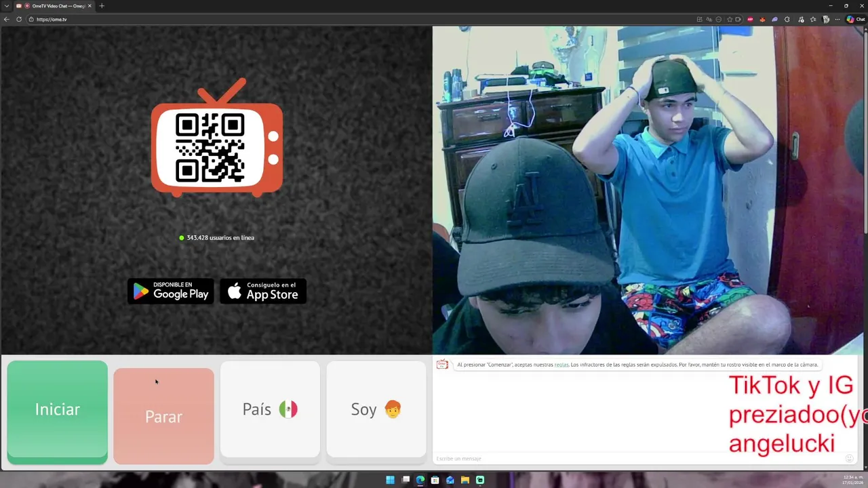
Task: Click the red Parar button
Action: [163, 416]
